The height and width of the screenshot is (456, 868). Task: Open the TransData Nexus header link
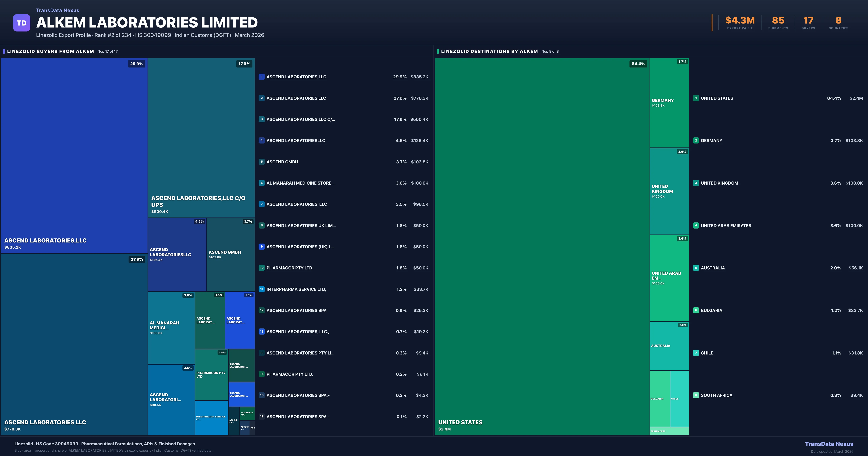58,10
